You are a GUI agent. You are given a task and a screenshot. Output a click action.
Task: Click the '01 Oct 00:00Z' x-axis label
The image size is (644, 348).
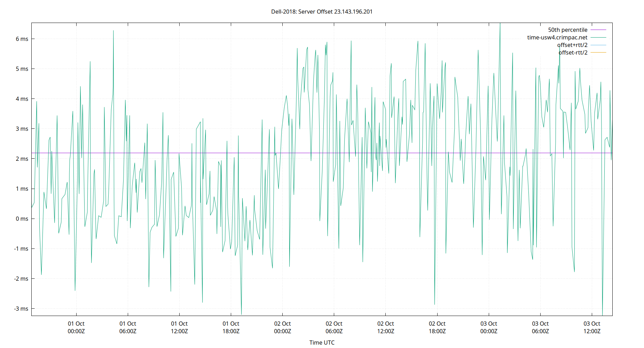[x=76, y=327]
